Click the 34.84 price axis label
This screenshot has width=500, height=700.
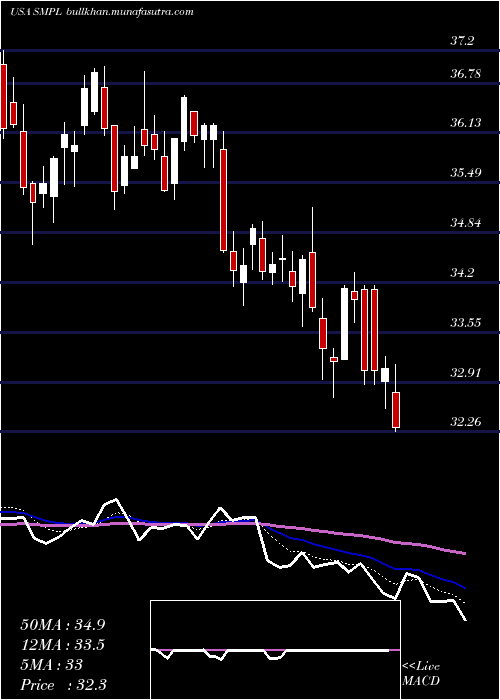point(466,223)
